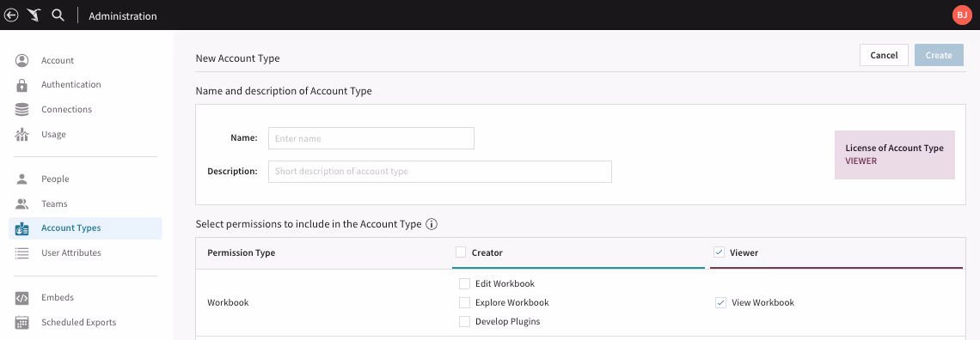
Task: Click the Scheduled Exports calendar icon
Action: 21,323
